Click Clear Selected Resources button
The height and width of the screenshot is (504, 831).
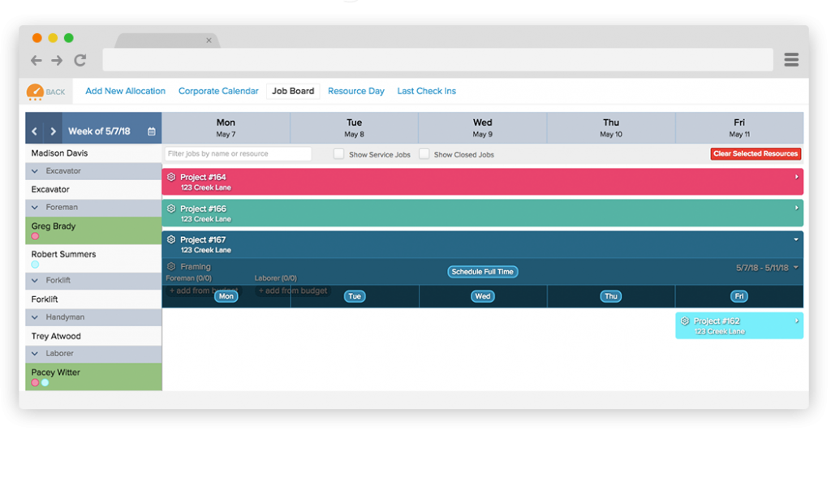(756, 153)
